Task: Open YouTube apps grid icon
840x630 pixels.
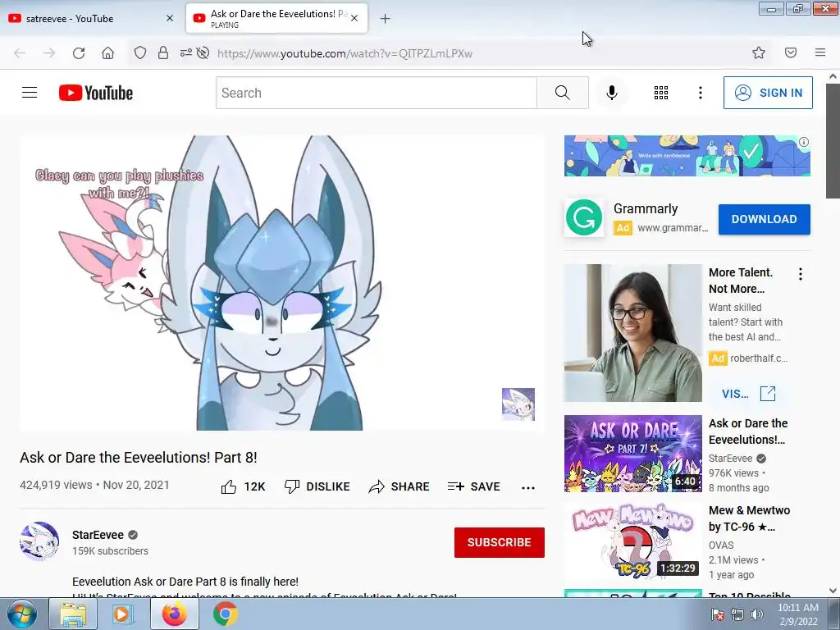Action: pyautogui.click(x=661, y=93)
